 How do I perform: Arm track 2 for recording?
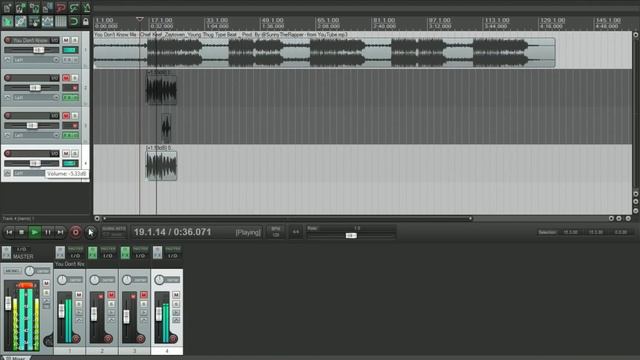coord(8,78)
